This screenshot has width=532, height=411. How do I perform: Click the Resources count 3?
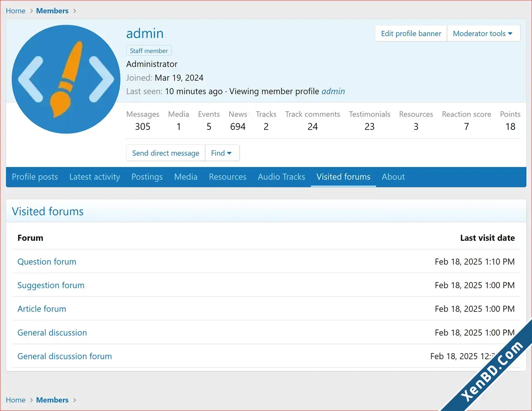pyautogui.click(x=416, y=127)
